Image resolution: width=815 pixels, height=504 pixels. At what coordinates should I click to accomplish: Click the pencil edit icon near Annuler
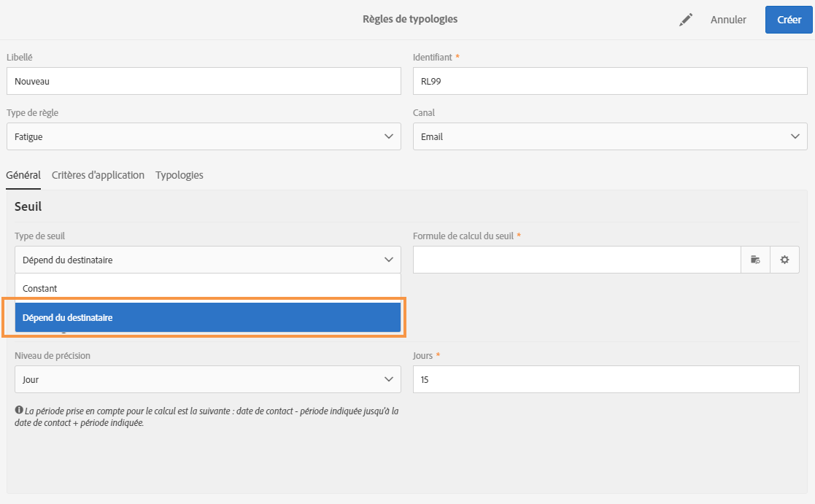tap(685, 20)
